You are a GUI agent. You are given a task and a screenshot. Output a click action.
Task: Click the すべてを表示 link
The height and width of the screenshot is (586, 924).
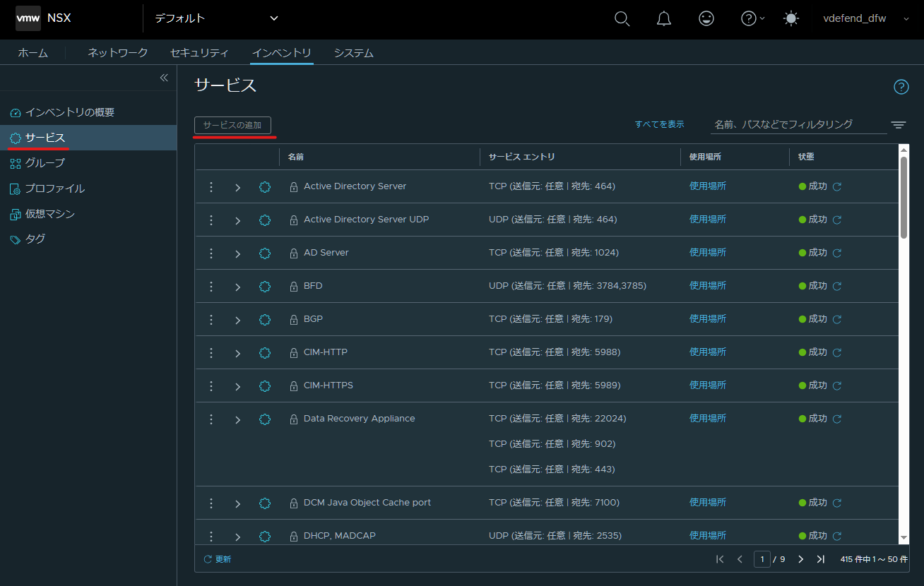pyautogui.click(x=659, y=124)
